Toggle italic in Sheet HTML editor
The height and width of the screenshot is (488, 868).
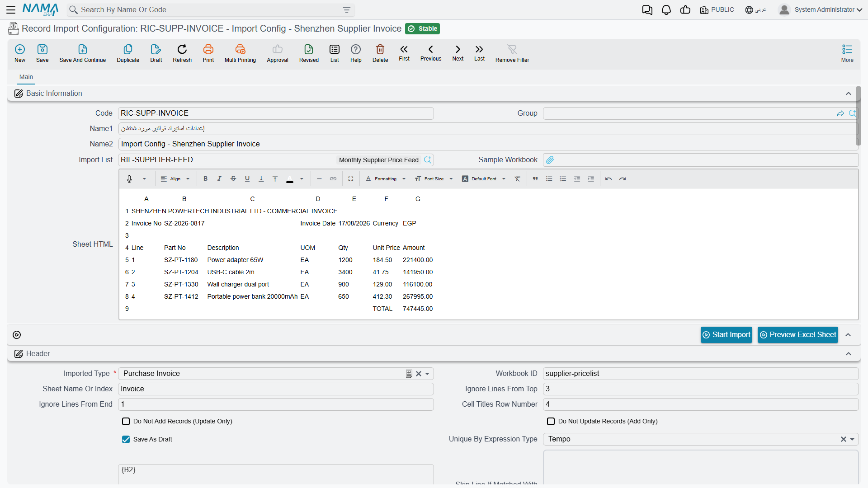point(219,179)
